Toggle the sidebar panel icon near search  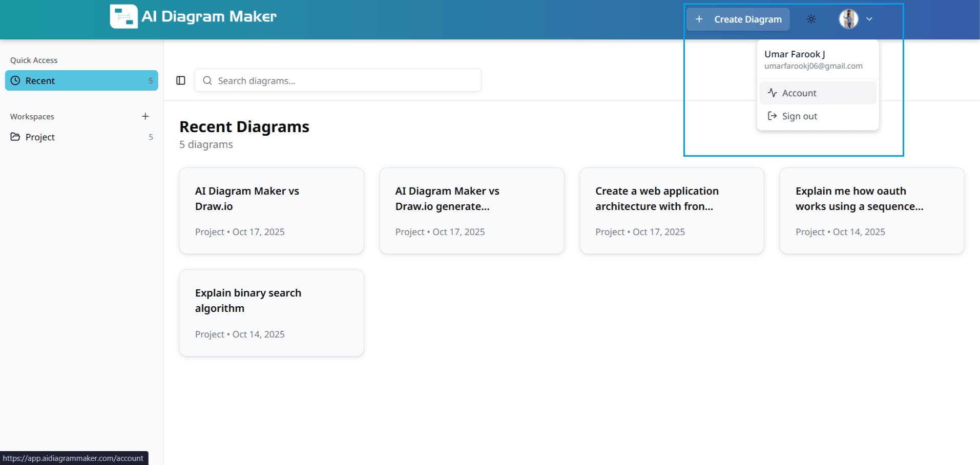click(180, 80)
